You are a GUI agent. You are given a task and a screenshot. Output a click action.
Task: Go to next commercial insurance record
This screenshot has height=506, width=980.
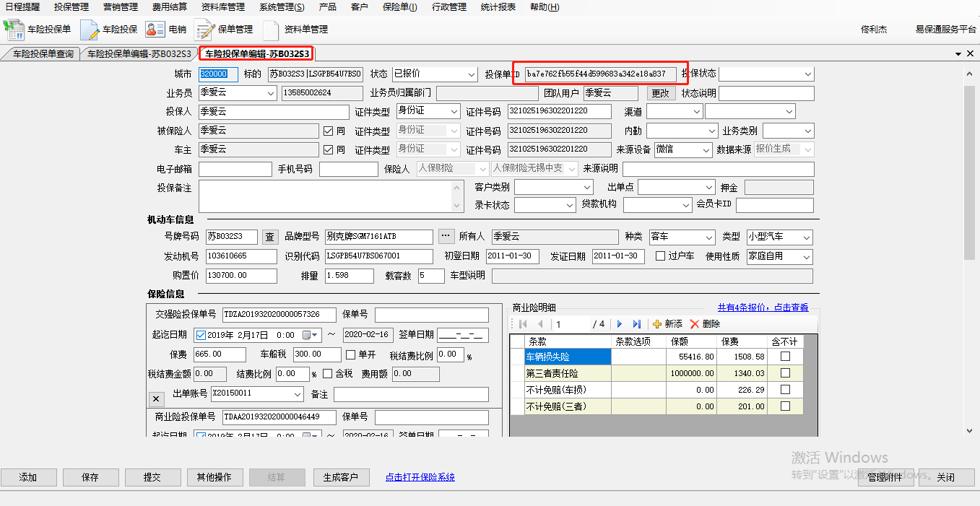pos(620,324)
